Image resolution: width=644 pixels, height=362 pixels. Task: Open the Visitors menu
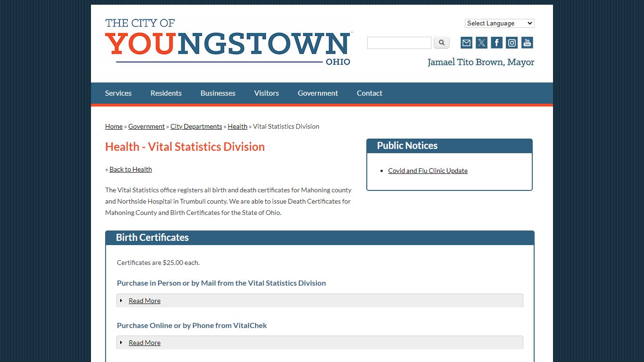(x=266, y=93)
